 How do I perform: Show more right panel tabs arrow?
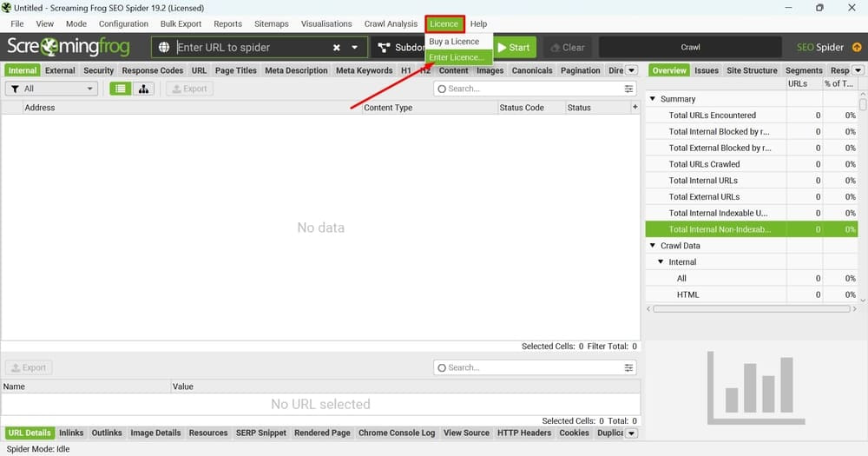tap(858, 70)
